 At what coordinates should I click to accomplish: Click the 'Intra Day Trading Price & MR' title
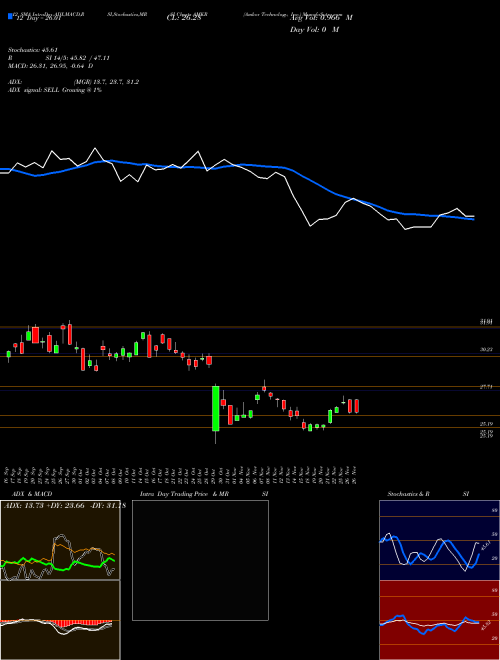pyautogui.click(x=184, y=494)
